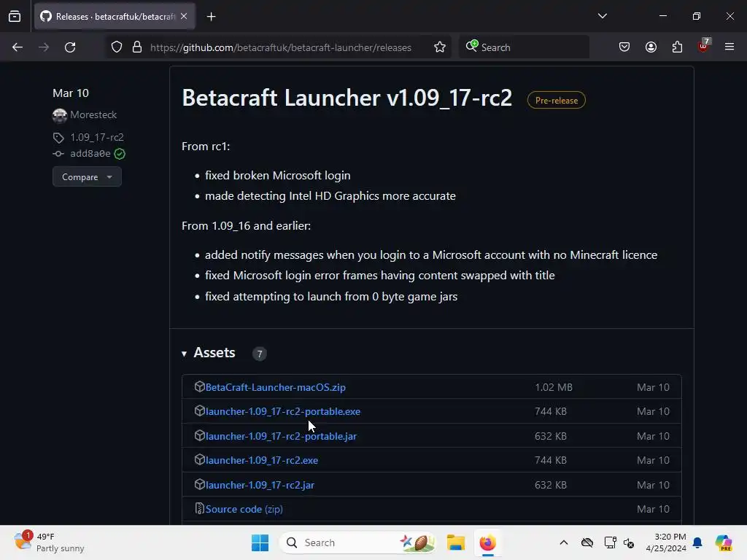Image resolution: width=747 pixels, height=560 pixels.
Task: View site security padlock info
Action: coord(137,47)
